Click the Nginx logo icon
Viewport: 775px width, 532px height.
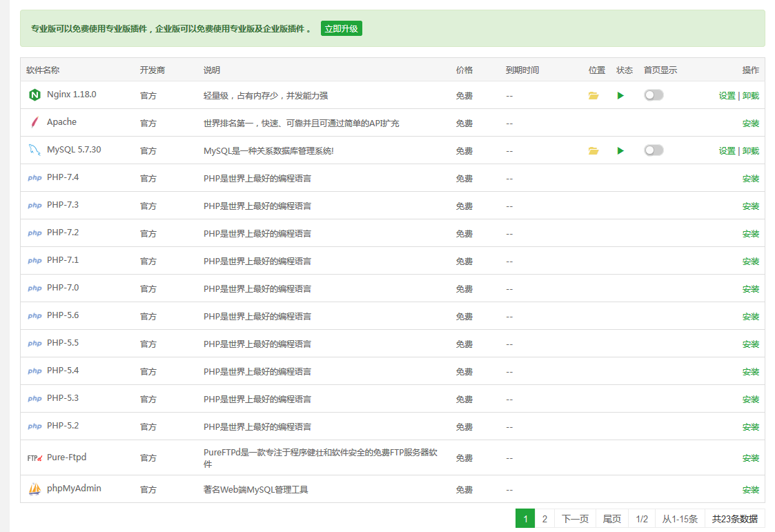tap(35, 95)
